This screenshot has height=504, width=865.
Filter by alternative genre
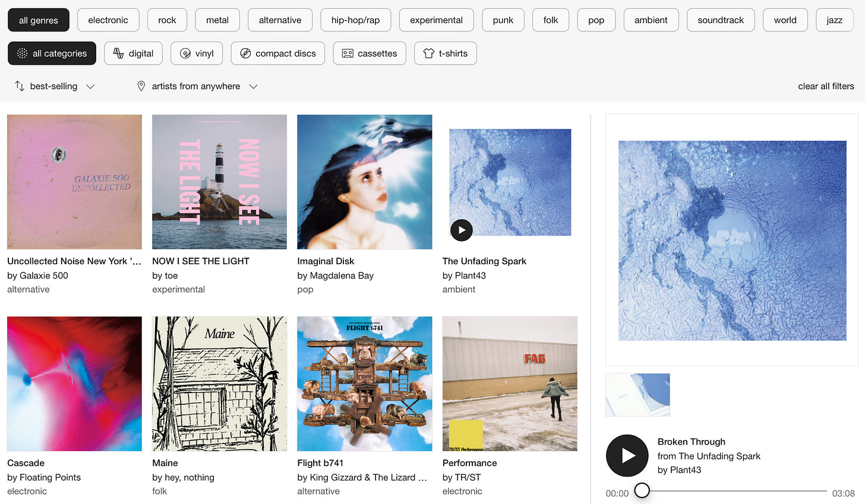click(280, 20)
